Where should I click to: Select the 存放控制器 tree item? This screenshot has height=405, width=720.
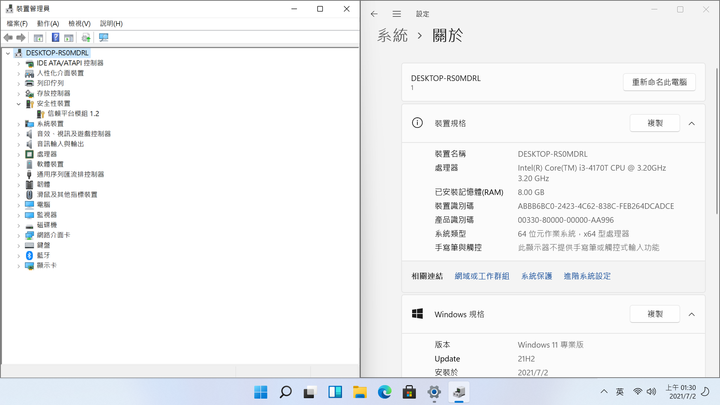(53, 94)
